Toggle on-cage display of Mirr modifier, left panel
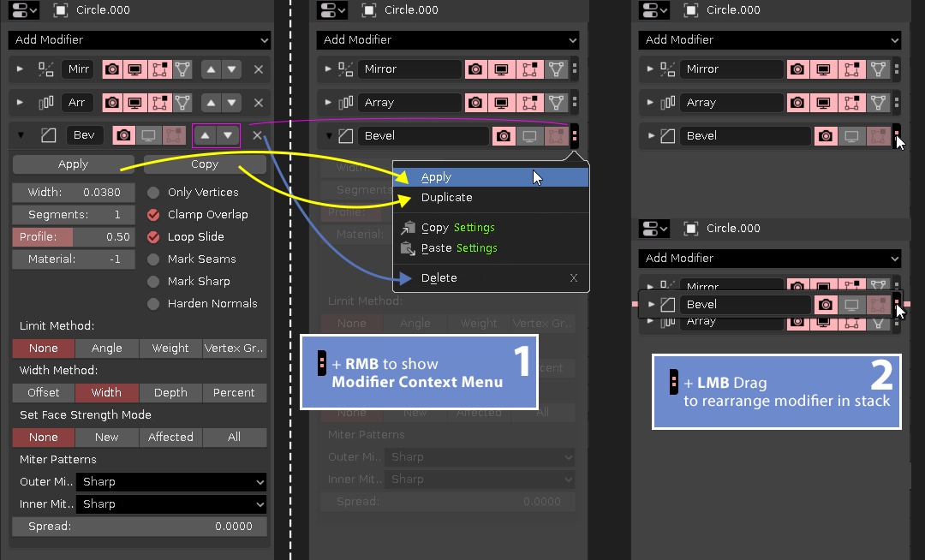 click(x=182, y=69)
